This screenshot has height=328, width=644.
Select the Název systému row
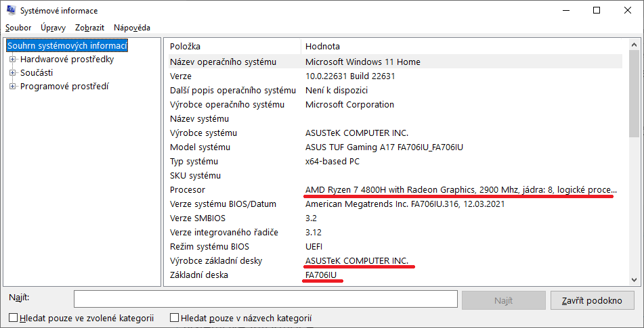[395, 119]
